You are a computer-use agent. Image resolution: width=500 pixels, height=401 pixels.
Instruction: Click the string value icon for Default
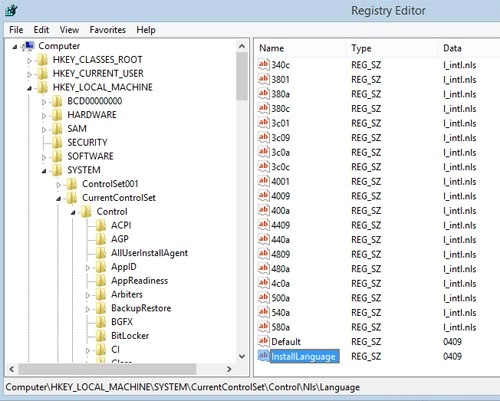[263, 341]
